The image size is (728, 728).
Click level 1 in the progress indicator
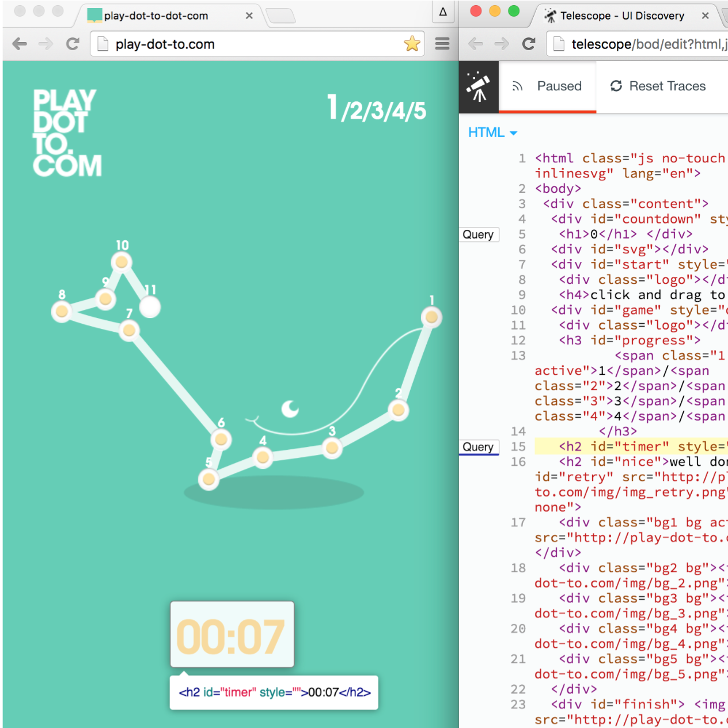click(332, 107)
